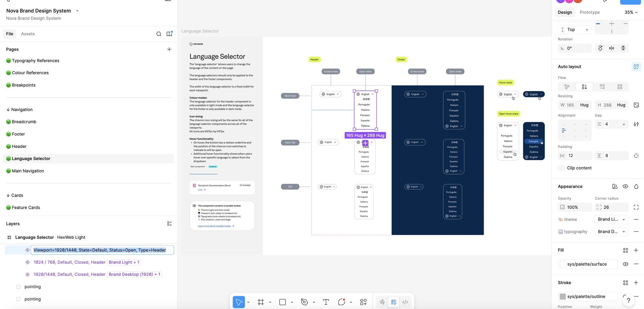Click flip horizontal icon under Rotation

pyautogui.click(x=612, y=48)
